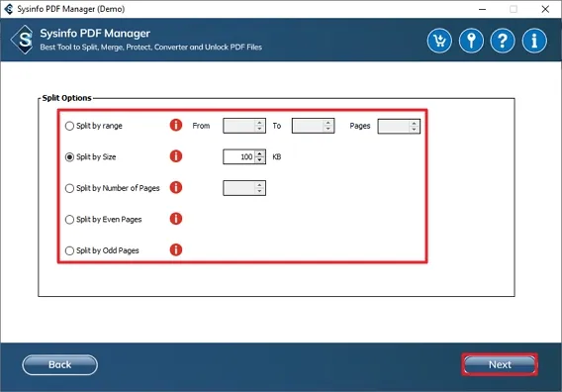View info for Split by Size

pos(176,156)
